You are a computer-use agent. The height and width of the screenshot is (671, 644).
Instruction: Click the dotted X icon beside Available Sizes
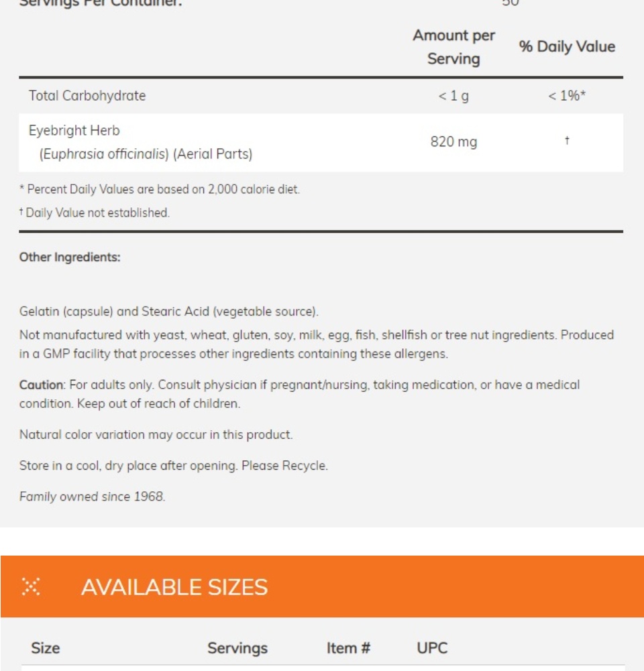[31, 586]
